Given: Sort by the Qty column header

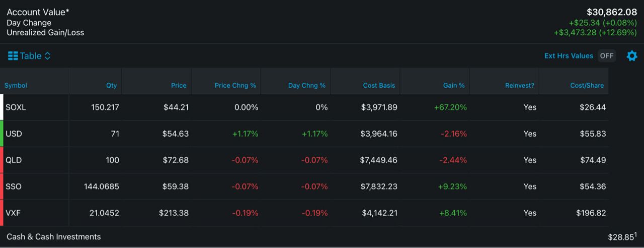Looking at the screenshot, I should point(111,86).
